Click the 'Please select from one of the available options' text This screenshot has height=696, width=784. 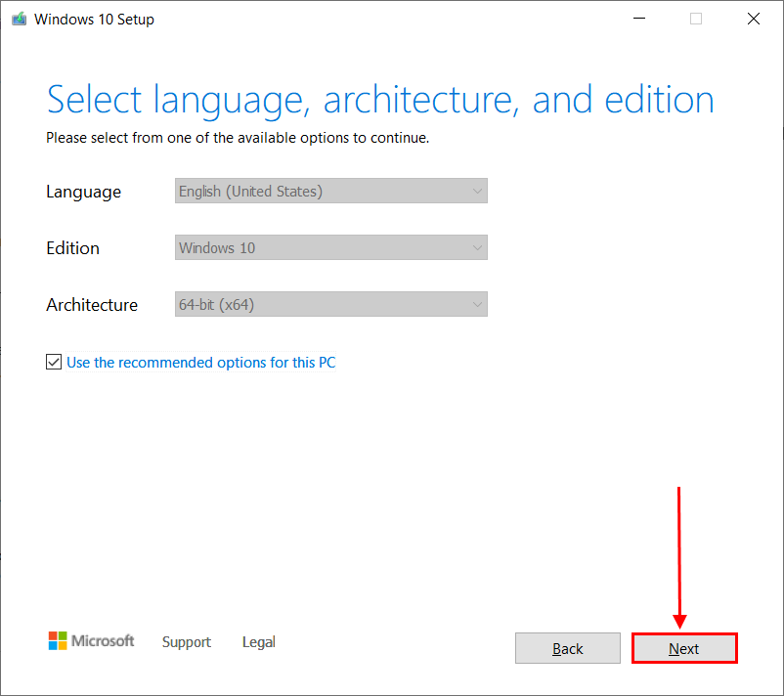pos(238,138)
